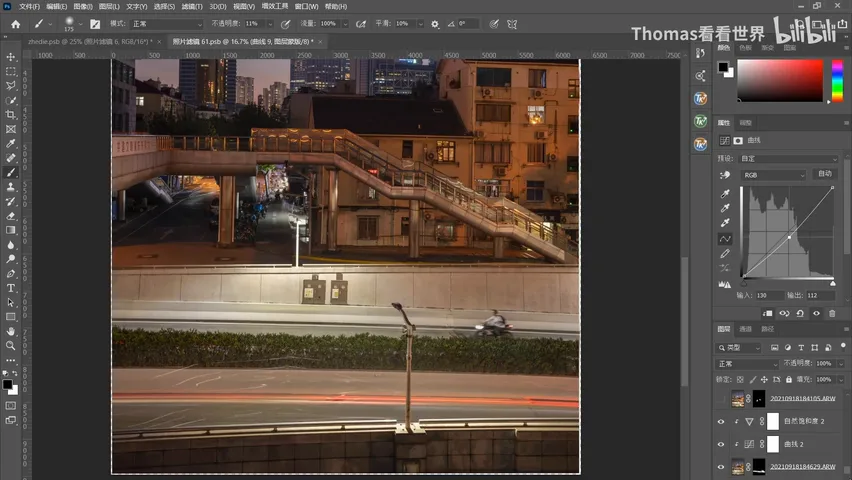The width and height of the screenshot is (852, 480).
Task: Click the 自动 auto button in Curves
Action: click(825, 174)
